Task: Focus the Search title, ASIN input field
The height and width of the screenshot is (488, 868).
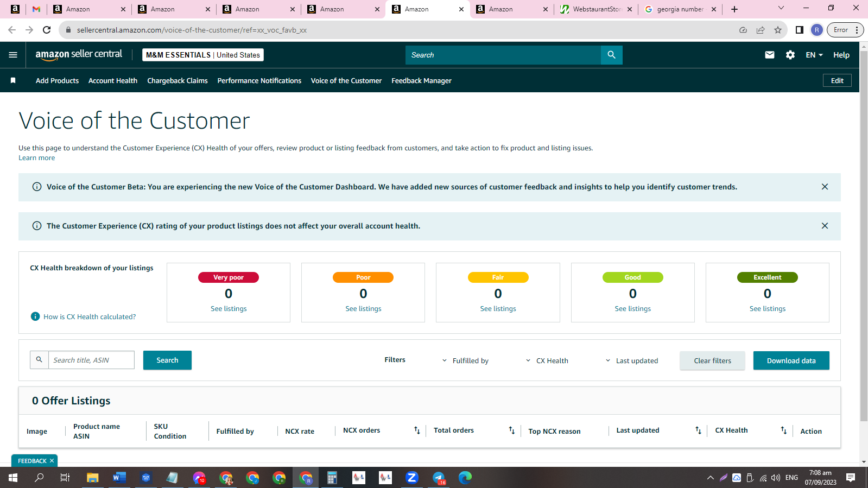Action: 91,360
